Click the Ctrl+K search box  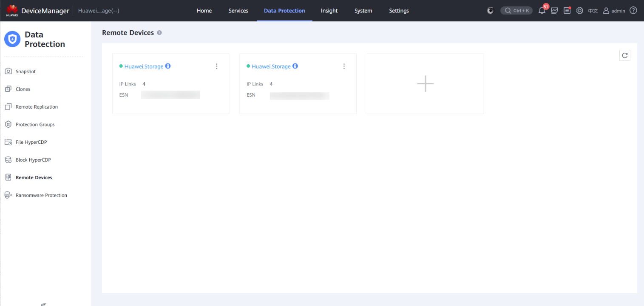pos(516,11)
